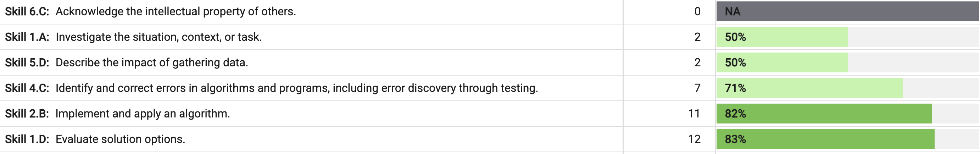Click the NA label text
The height and width of the screenshot is (154, 980).
[733, 11]
